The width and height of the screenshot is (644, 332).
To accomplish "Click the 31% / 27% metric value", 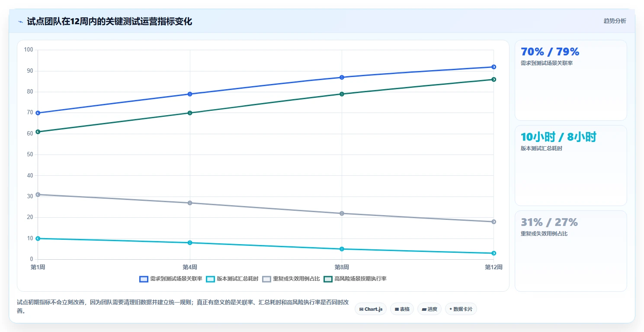I will 549,222.
